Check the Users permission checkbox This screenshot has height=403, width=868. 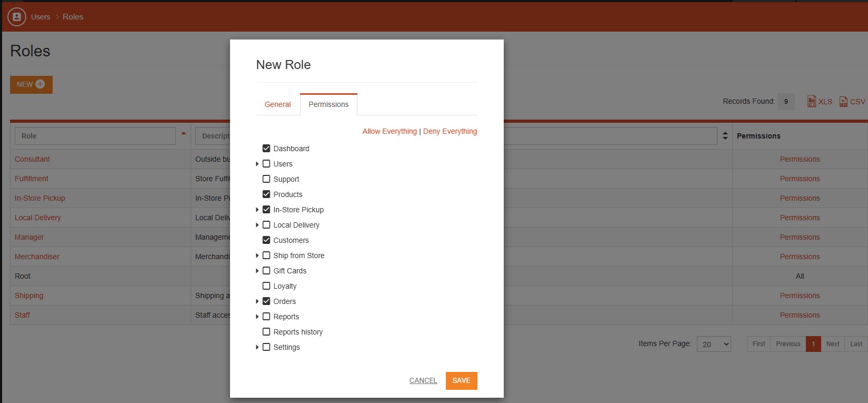(266, 164)
